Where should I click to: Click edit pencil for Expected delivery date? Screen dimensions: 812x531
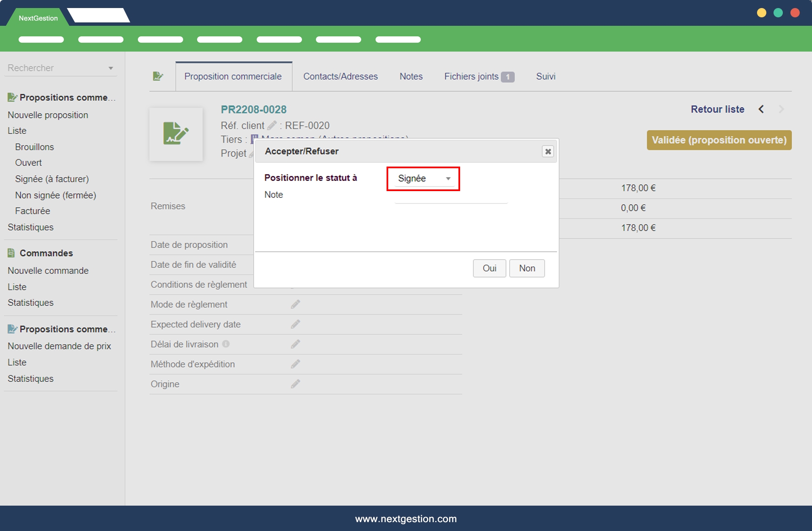pos(295,324)
